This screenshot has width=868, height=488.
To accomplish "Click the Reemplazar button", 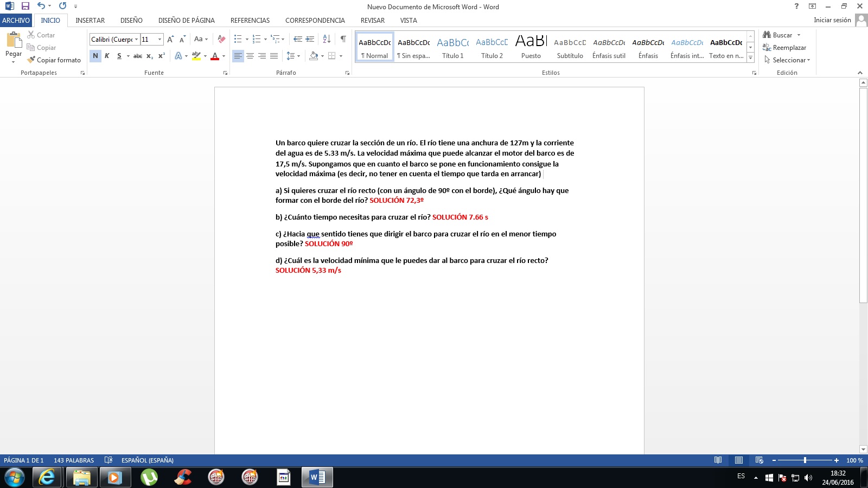I will (784, 48).
